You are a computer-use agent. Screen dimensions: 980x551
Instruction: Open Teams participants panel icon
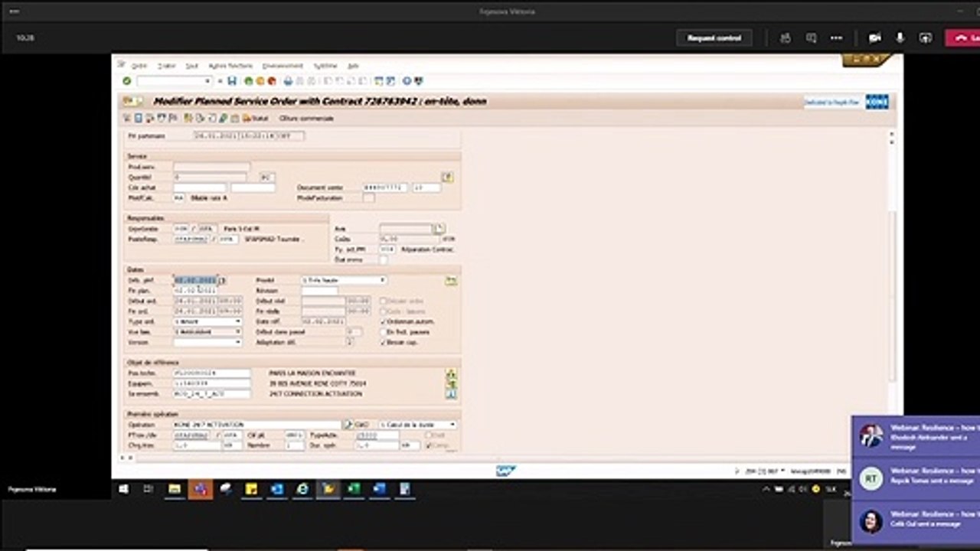click(x=785, y=37)
